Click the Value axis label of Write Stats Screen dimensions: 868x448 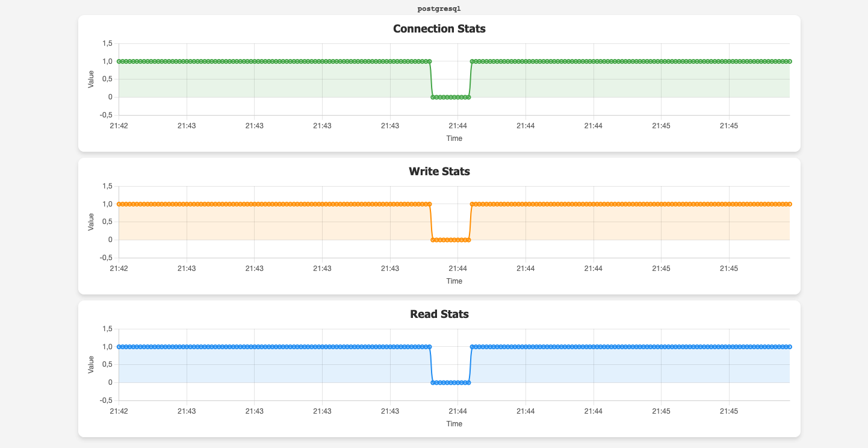[x=91, y=222]
